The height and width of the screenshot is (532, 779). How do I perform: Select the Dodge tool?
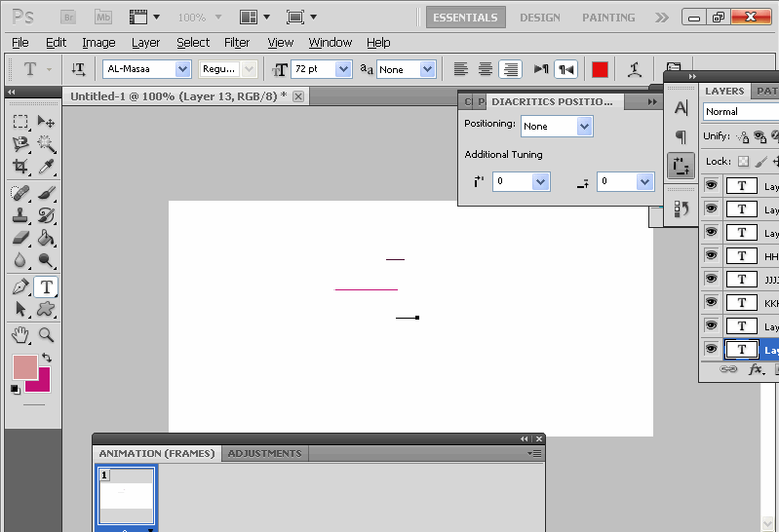(46, 260)
